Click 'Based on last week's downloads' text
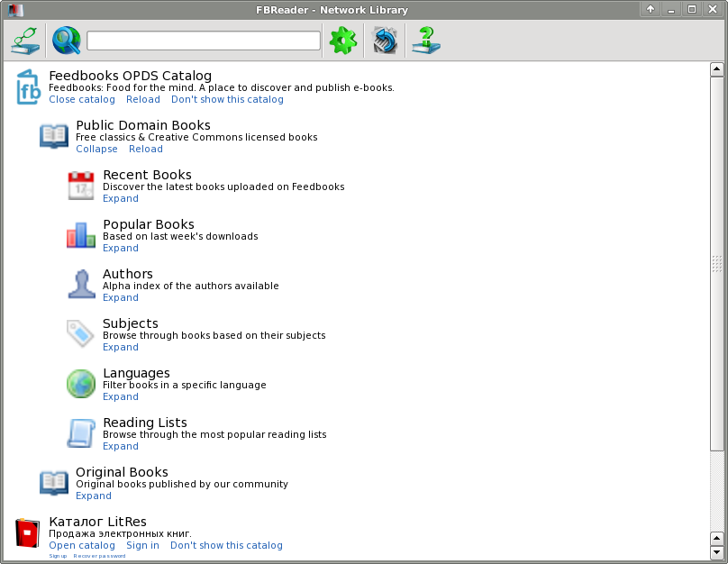This screenshot has width=728, height=564. (180, 236)
